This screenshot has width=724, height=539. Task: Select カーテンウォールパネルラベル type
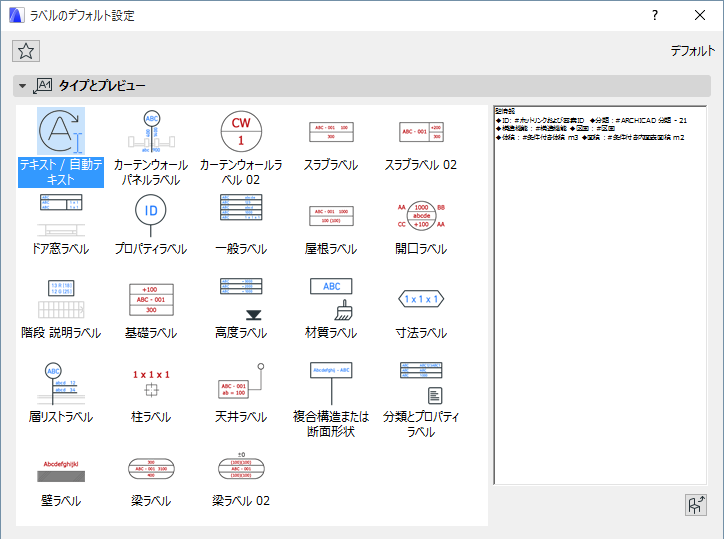(151, 147)
